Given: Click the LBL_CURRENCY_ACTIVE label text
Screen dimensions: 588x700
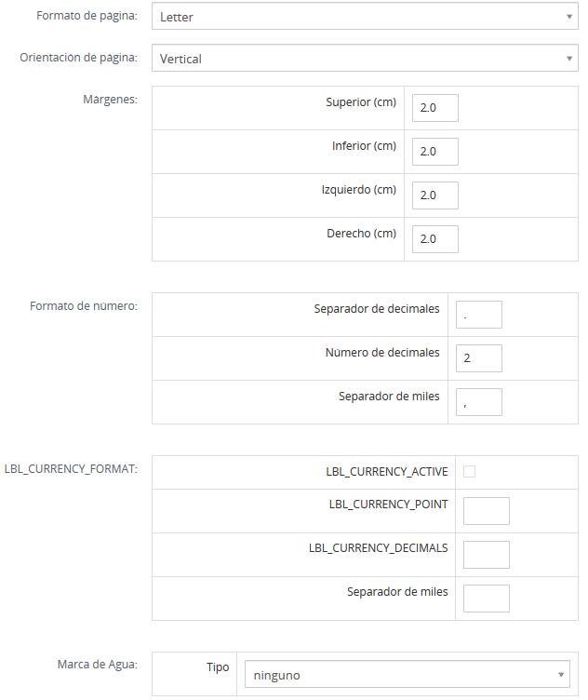Looking at the screenshot, I should pos(386,472).
